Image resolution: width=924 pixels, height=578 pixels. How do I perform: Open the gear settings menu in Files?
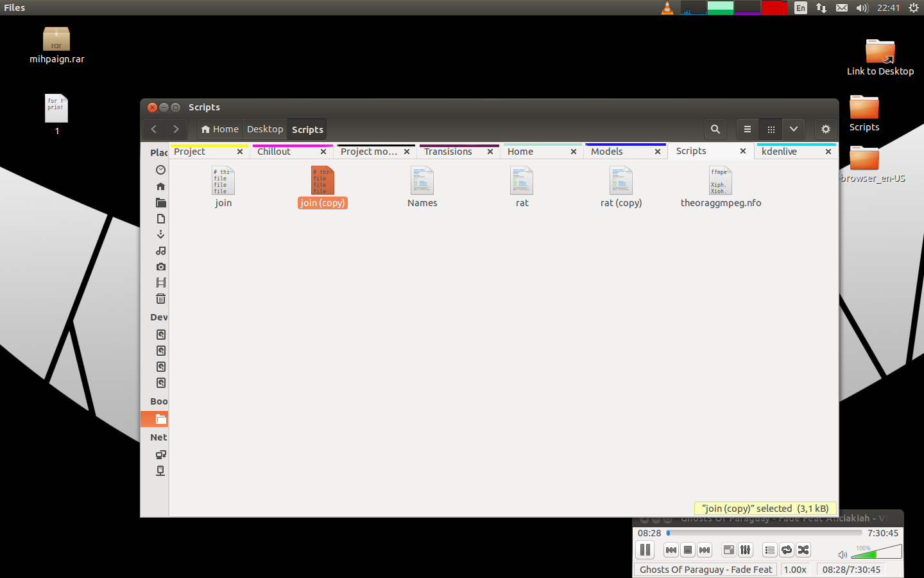825,129
